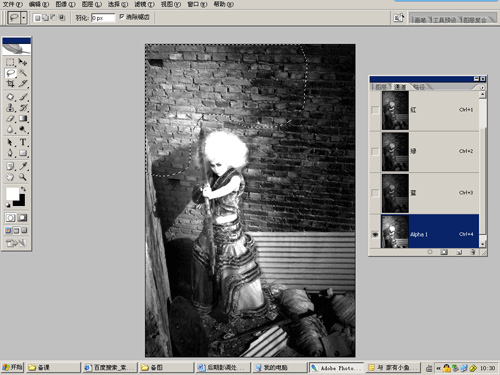500x375 pixels.
Task: Click the background black color swatch
Action: coord(21,202)
